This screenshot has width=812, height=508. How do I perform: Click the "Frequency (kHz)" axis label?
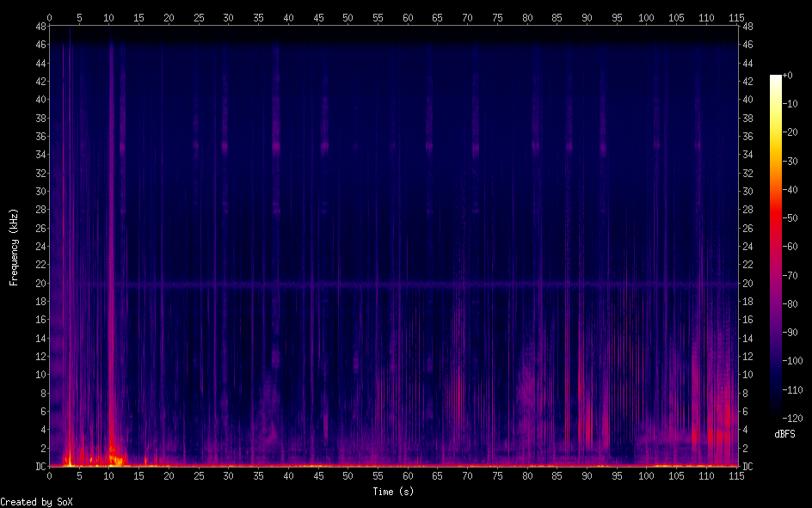[14, 246]
